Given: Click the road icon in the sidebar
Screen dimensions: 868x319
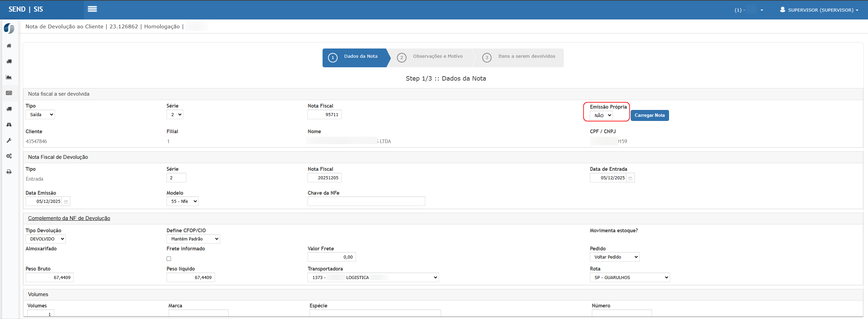Looking at the screenshot, I should [9, 125].
